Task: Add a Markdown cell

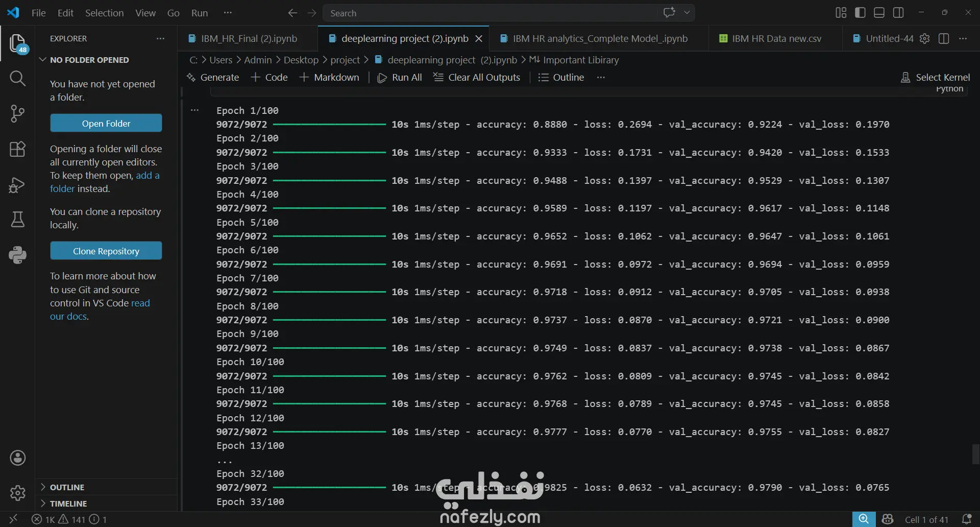Action: pyautogui.click(x=330, y=77)
